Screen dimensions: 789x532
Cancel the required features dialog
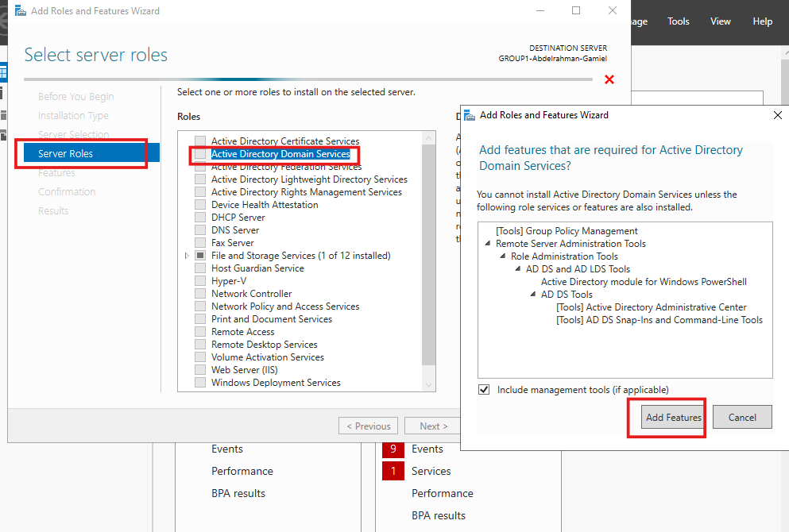click(x=742, y=418)
